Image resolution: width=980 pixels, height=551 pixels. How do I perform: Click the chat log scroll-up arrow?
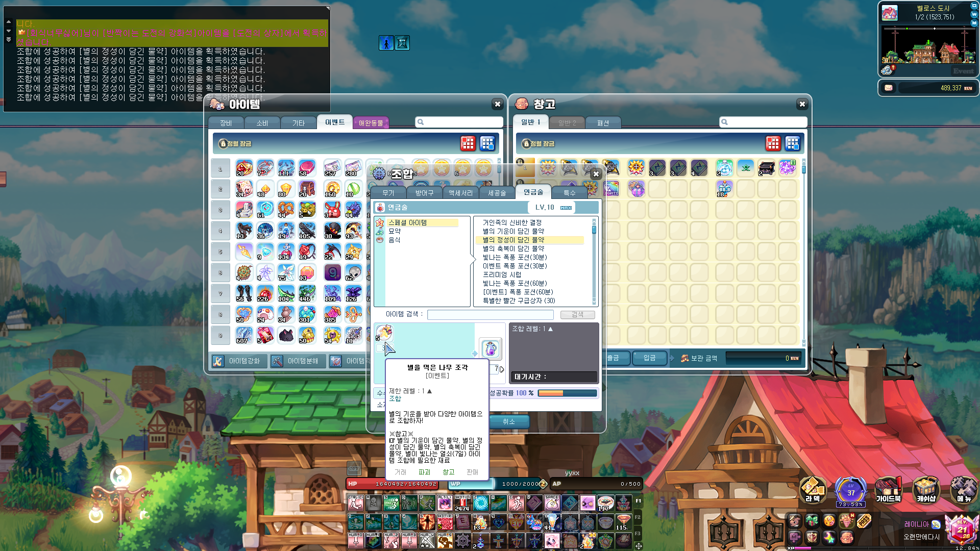click(9, 22)
